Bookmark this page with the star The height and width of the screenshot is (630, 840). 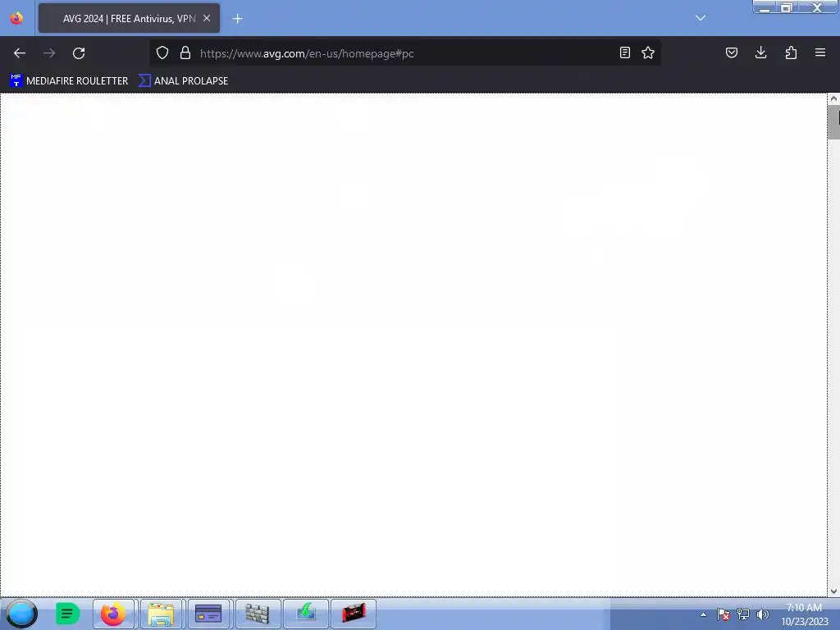(648, 52)
